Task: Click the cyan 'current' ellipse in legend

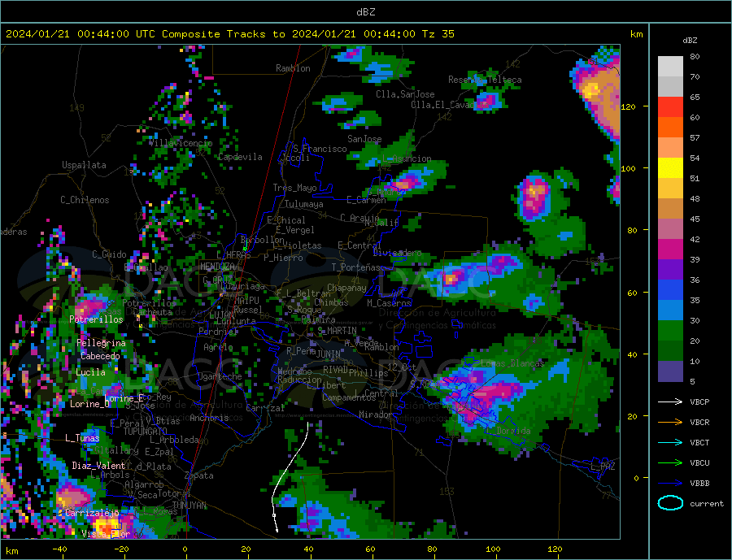Action: pos(670,503)
